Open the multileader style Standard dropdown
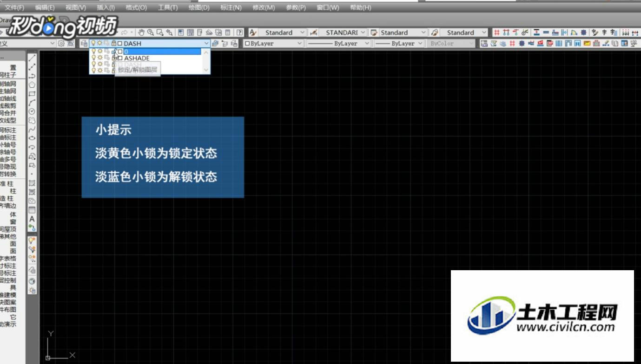 coord(484,32)
